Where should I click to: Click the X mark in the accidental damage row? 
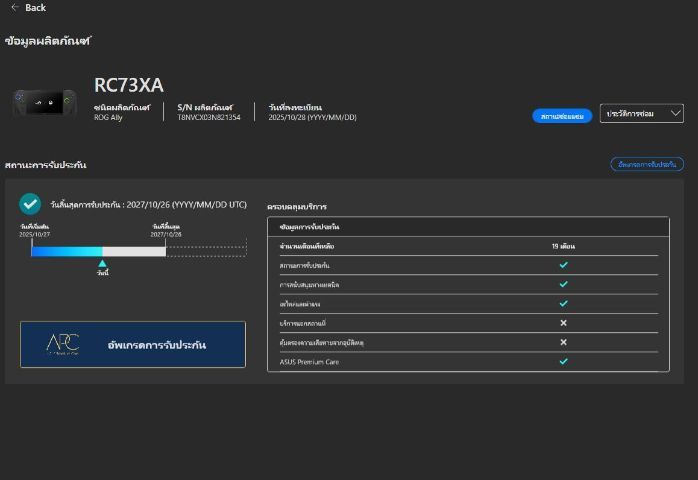(x=563, y=342)
